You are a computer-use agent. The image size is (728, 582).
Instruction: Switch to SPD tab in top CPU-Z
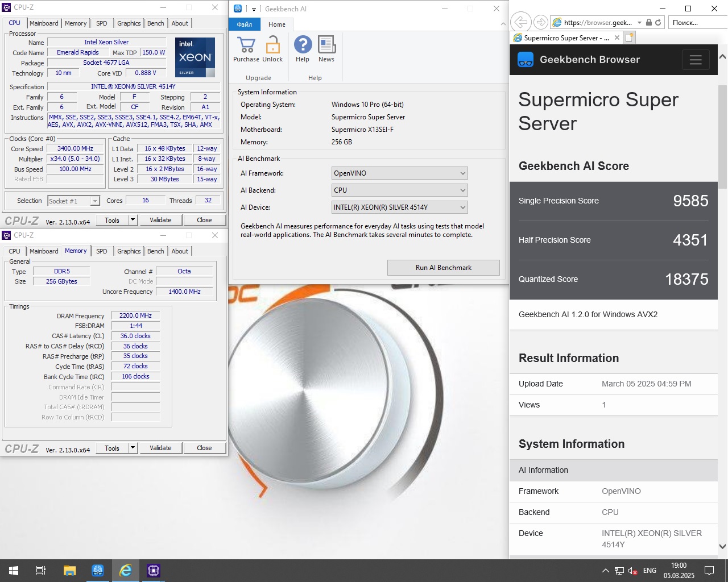click(102, 23)
